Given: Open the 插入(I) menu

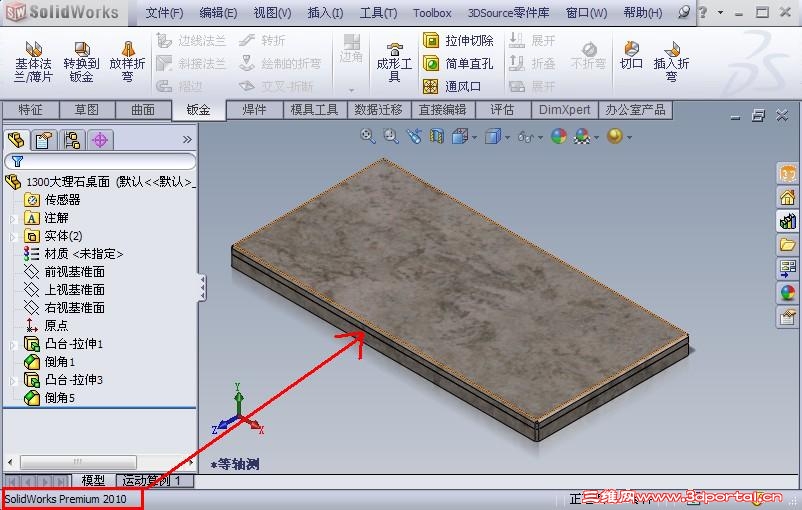Looking at the screenshot, I should pos(325,13).
